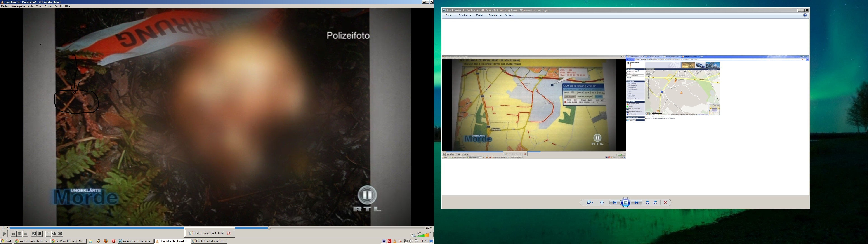Click the red bug tray icon
This screenshot has width=868, height=244.
tap(400, 241)
